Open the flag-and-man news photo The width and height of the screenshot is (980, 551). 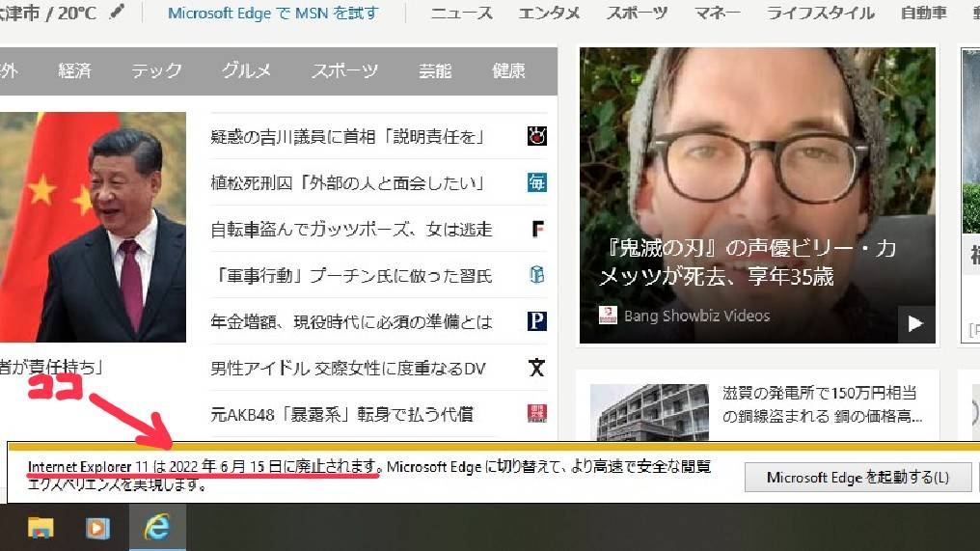tap(93, 227)
